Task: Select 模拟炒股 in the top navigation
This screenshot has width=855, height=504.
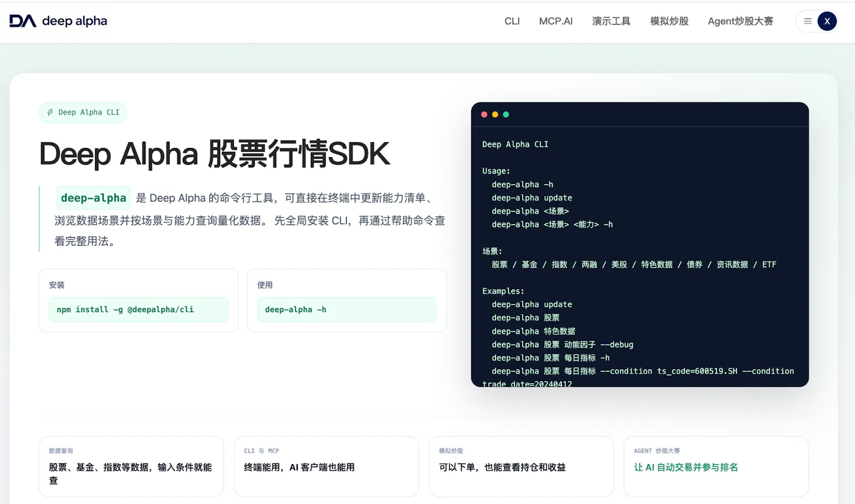Action: [x=669, y=21]
